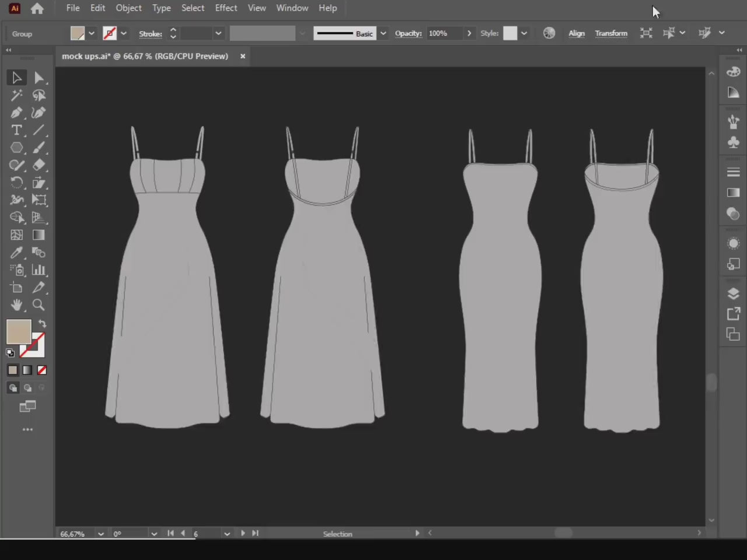Activate the Type tool
This screenshot has height=560, width=747.
click(16, 130)
